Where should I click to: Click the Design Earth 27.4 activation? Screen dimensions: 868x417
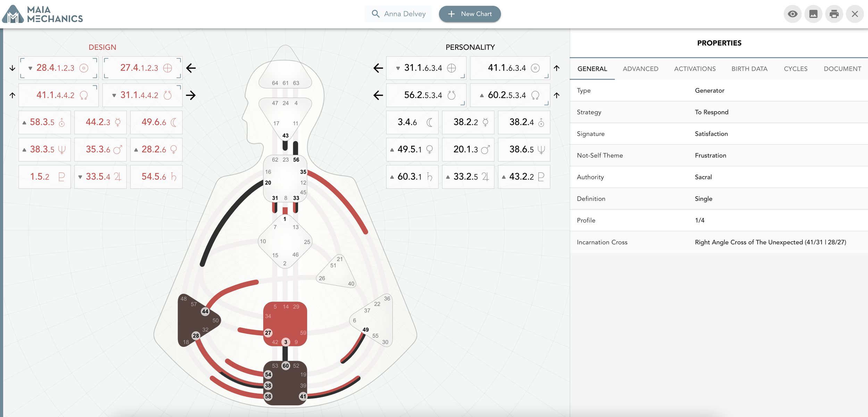142,68
